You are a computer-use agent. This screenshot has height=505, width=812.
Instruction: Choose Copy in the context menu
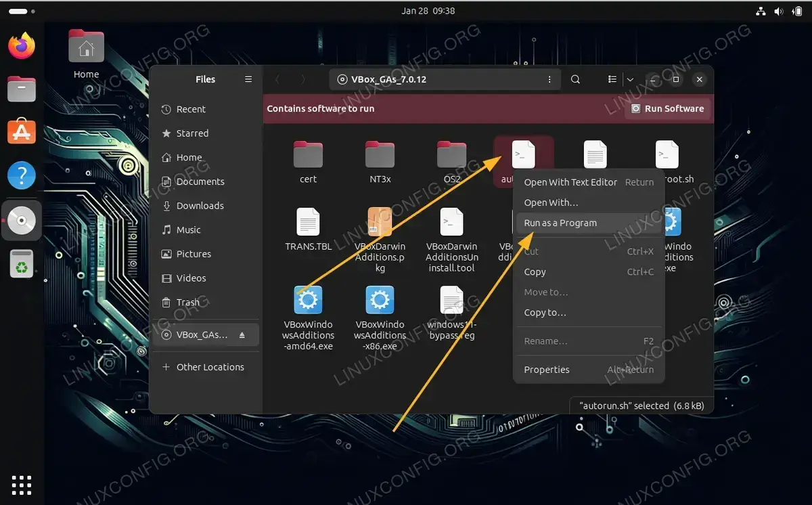[589, 271]
